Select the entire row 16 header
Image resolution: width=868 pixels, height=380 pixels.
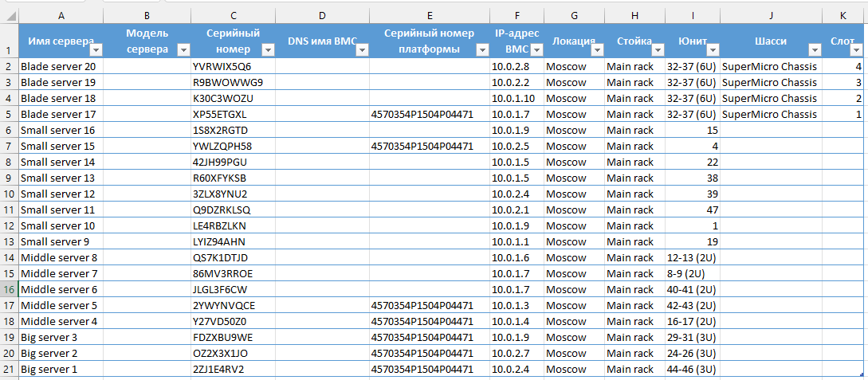(9, 289)
